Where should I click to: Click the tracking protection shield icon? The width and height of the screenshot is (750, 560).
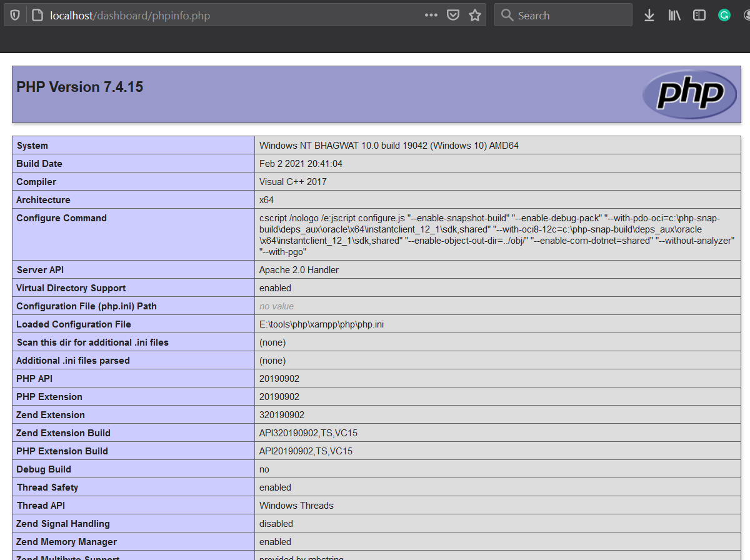pyautogui.click(x=15, y=15)
